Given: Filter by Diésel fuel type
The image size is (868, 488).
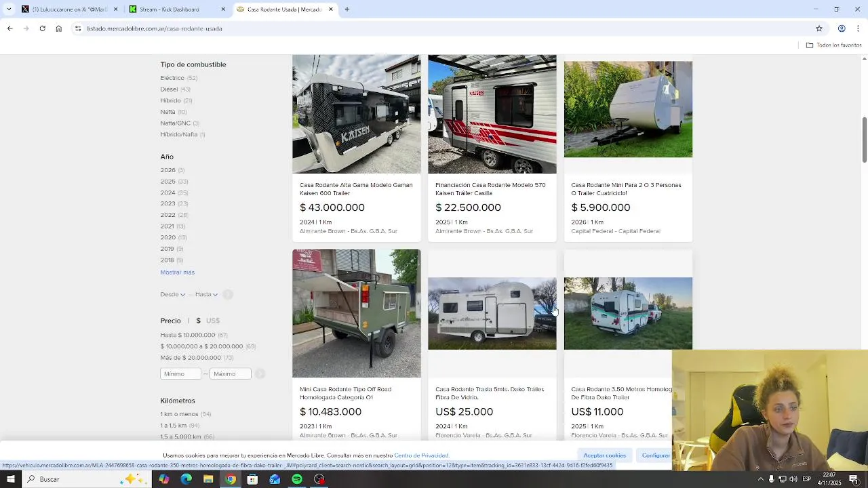Looking at the screenshot, I should pyautogui.click(x=175, y=89).
